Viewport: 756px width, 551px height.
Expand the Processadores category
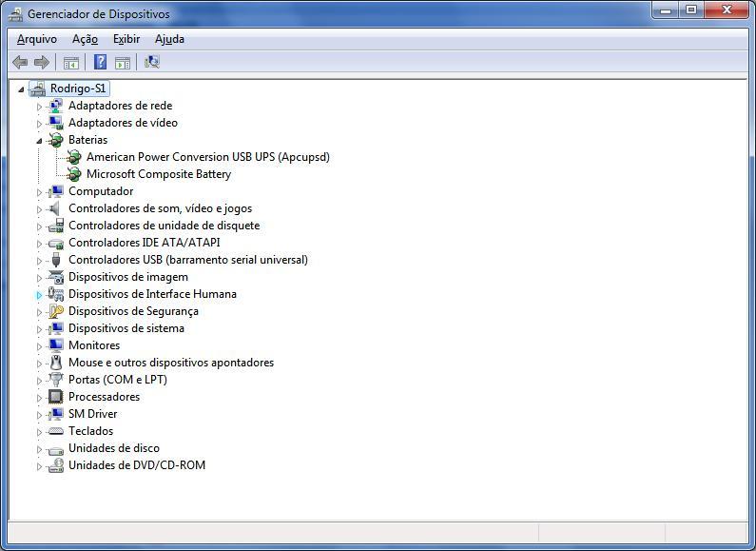(39, 397)
